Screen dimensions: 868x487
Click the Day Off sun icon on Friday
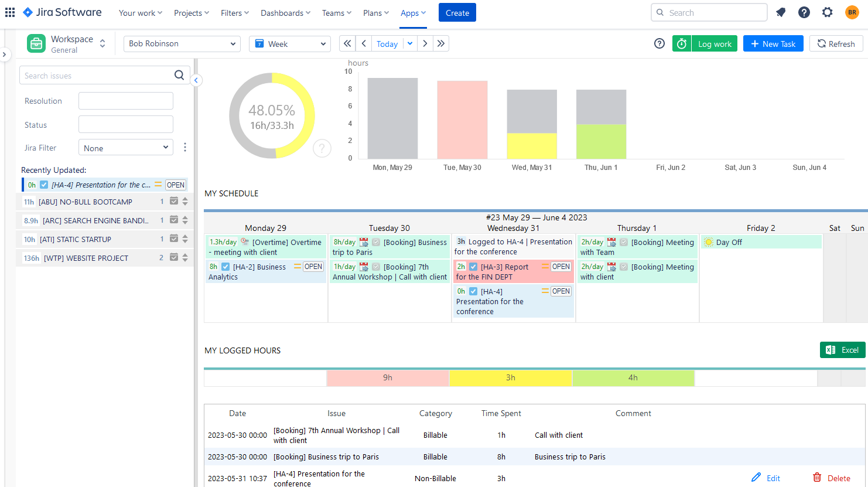pyautogui.click(x=708, y=241)
